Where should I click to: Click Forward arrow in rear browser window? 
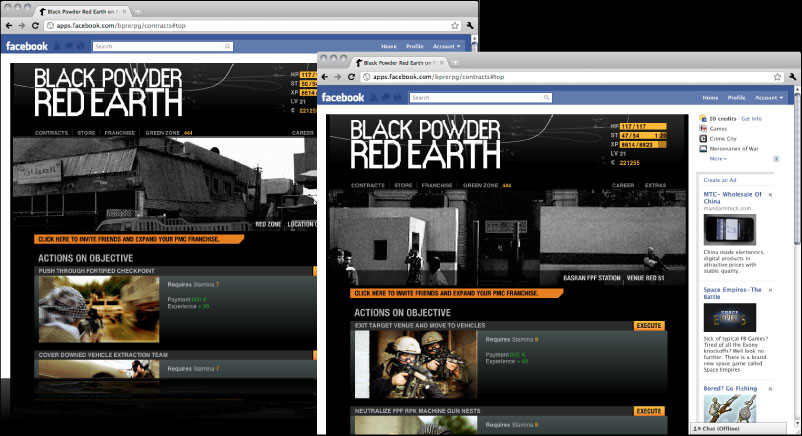pos(21,25)
